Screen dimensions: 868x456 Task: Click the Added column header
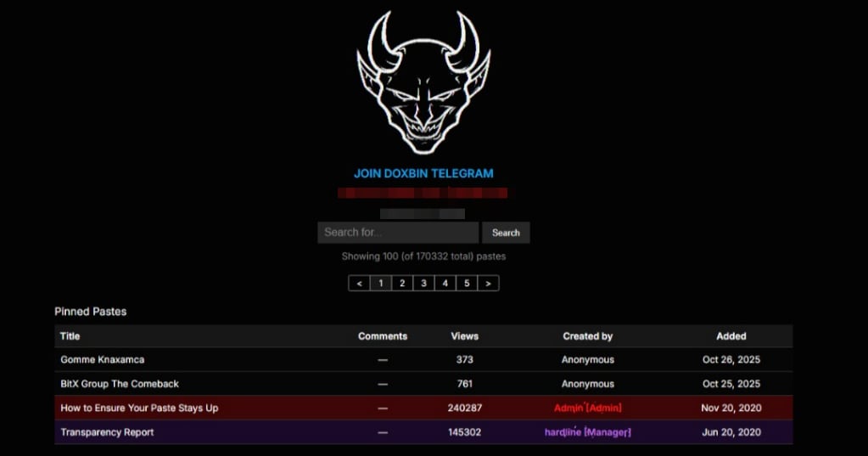coord(731,336)
